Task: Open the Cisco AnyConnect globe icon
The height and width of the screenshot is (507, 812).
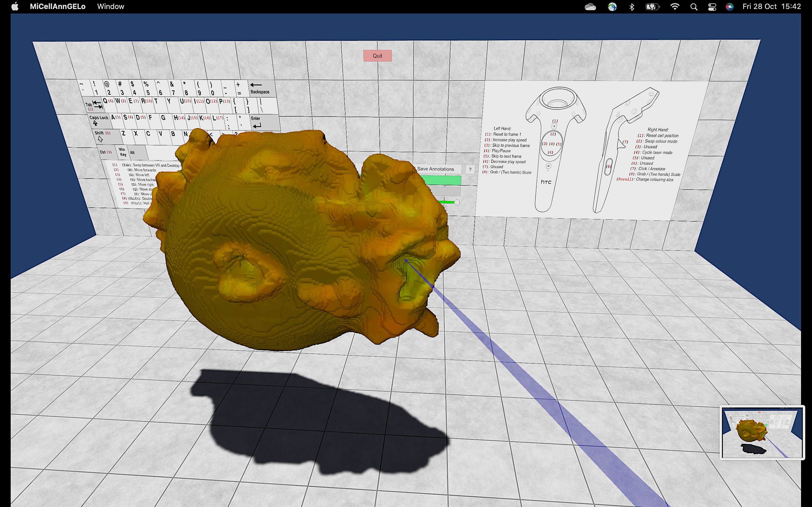Action: point(612,7)
